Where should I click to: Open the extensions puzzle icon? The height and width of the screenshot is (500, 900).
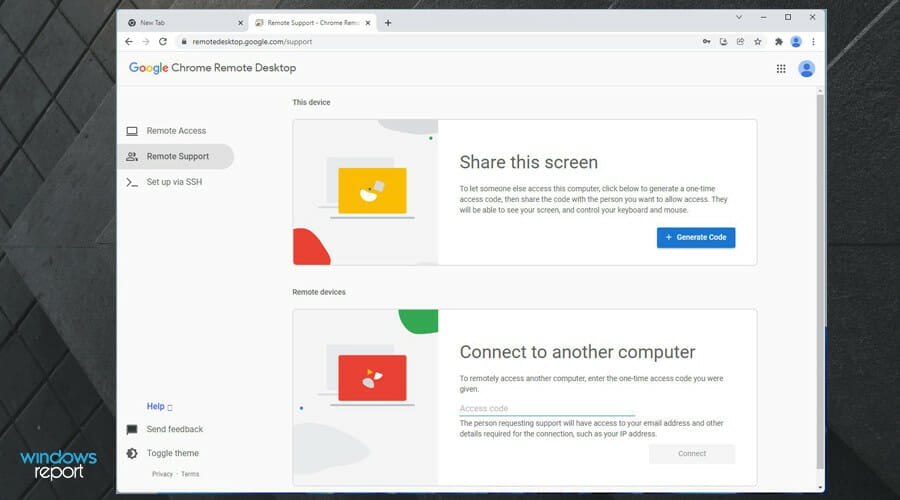[x=778, y=41]
